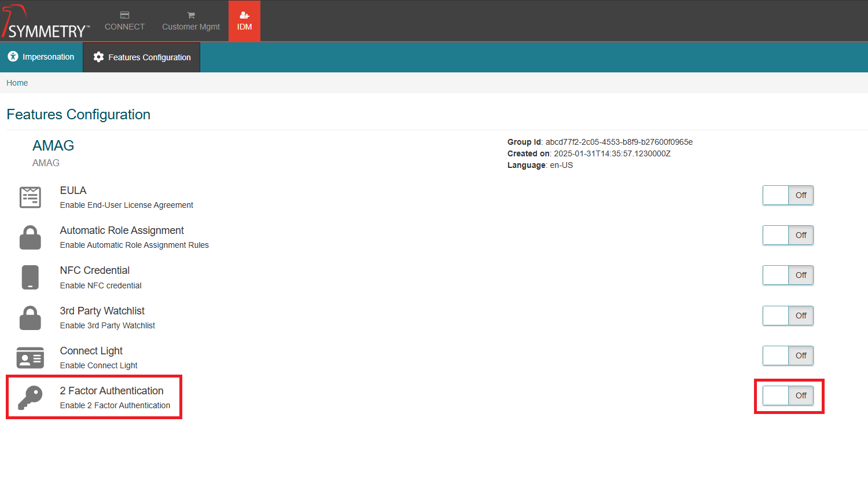
Task: Click the Connect Light ID card icon
Action: [x=30, y=358]
